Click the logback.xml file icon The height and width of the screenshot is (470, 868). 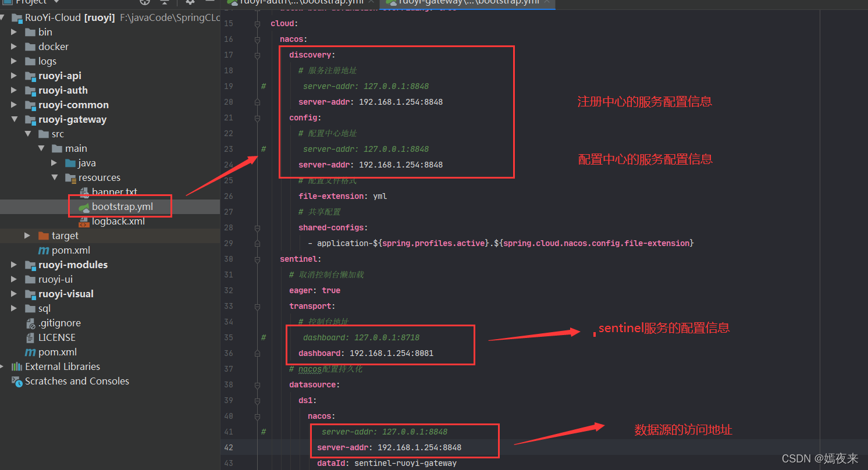pyautogui.click(x=83, y=222)
